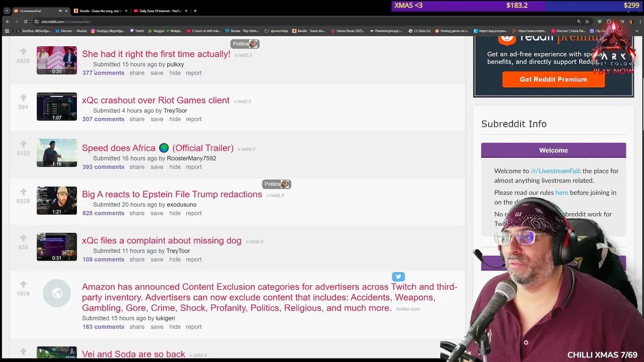Open user RoosterMany7592's profile
The image size is (644, 362).
click(191, 158)
